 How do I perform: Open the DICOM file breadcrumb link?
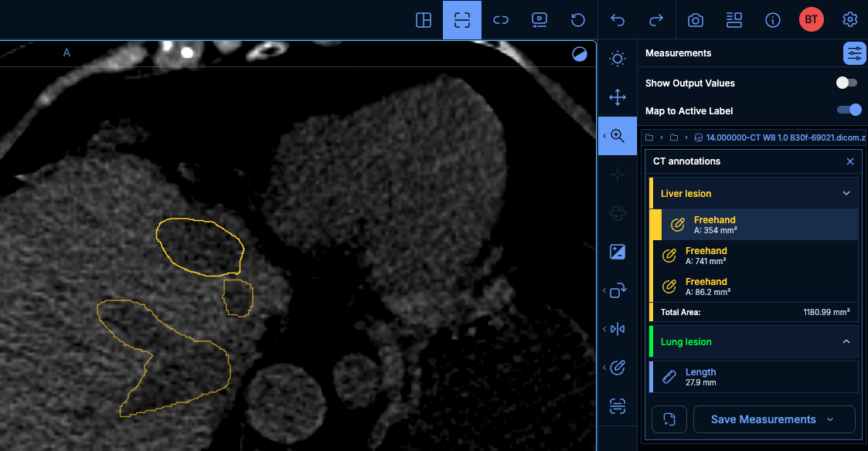coord(784,137)
